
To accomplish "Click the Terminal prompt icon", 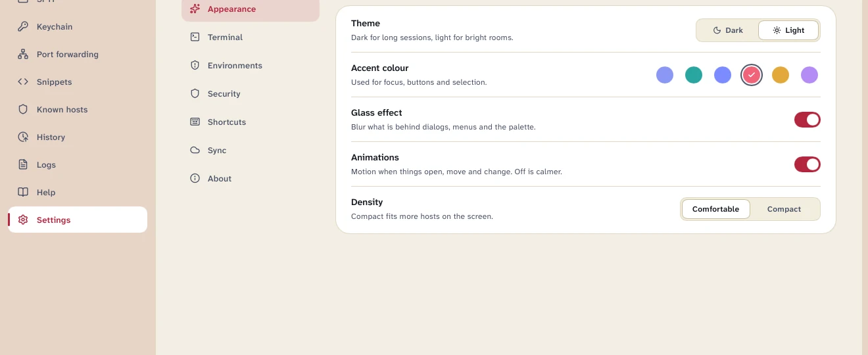I will coord(195,37).
